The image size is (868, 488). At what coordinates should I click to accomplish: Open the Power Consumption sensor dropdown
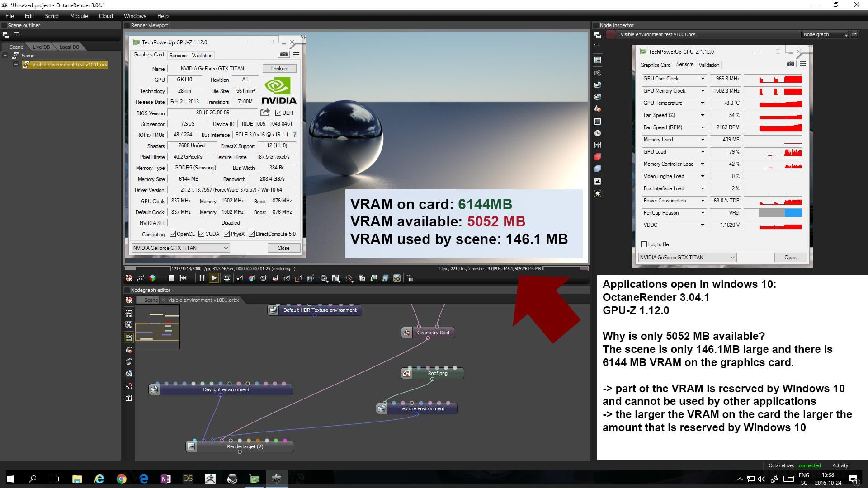pyautogui.click(x=703, y=201)
